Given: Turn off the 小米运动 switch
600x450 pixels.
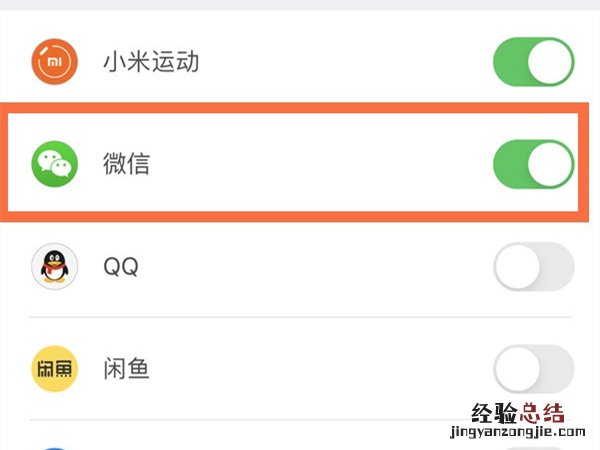Looking at the screenshot, I should (x=533, y=63).
